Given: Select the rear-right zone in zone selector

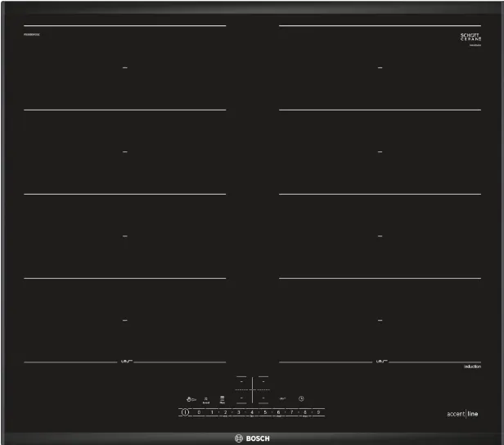Looking at the screenshot, I should click(x=263, y=380).
